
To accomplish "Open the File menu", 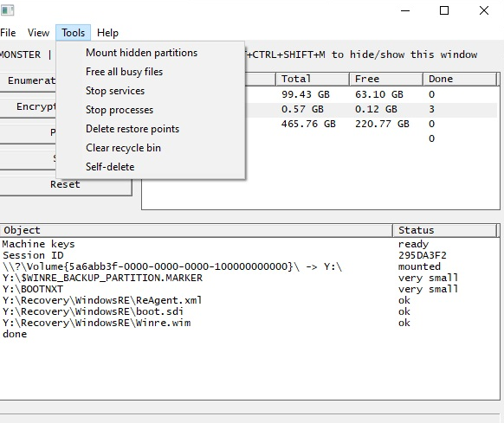I will 8,33.
